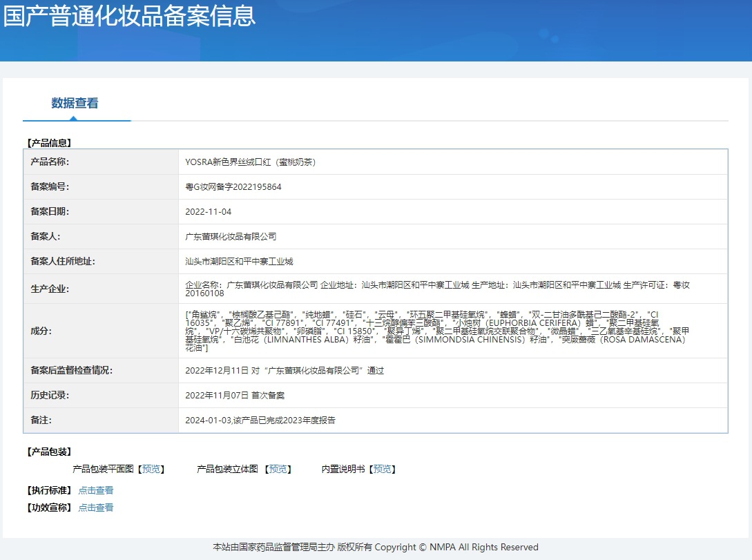The width and height of the screenshot is (752, 560).
Task: Click the 备案后监督检查情况 result text
Action: [x=285, y=371]
